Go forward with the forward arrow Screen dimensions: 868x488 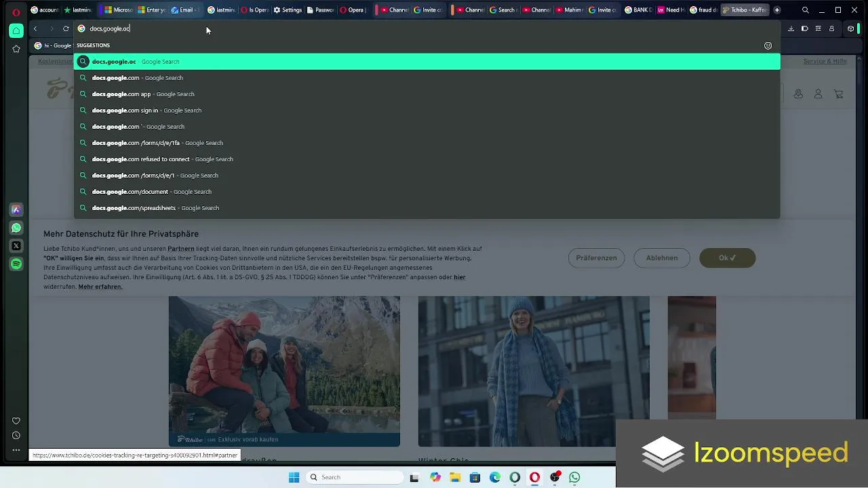coord(51,28)
